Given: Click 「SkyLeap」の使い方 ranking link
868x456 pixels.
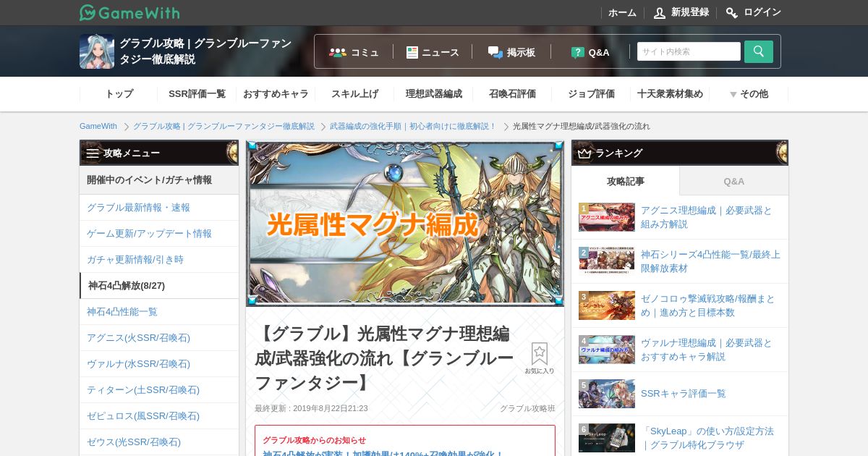Looking at the screenshot, I should [x=707, y=438].
